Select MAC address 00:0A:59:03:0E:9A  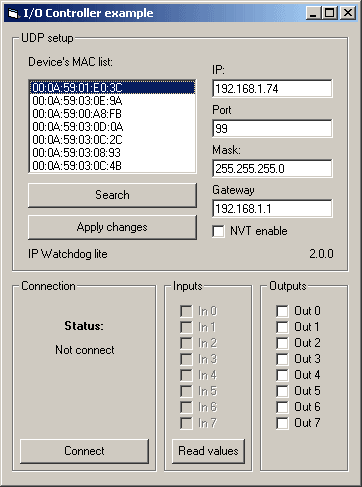(x=113, y=101)
